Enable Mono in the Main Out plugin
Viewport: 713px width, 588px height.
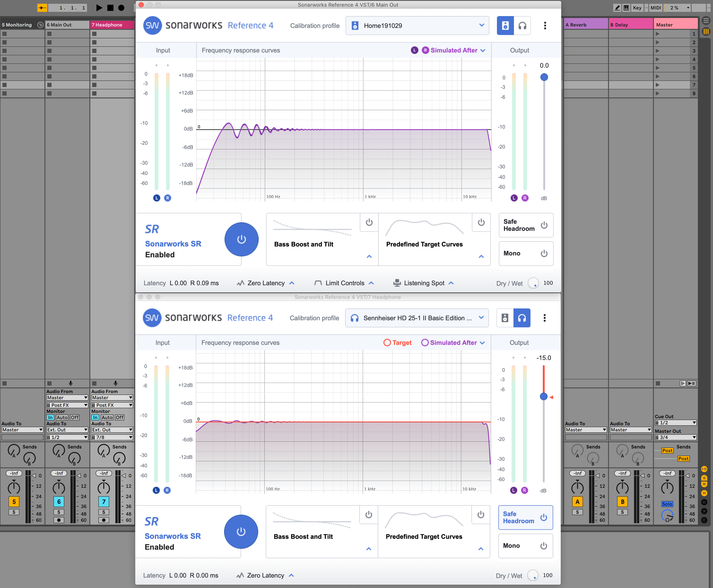coord(544,253)
